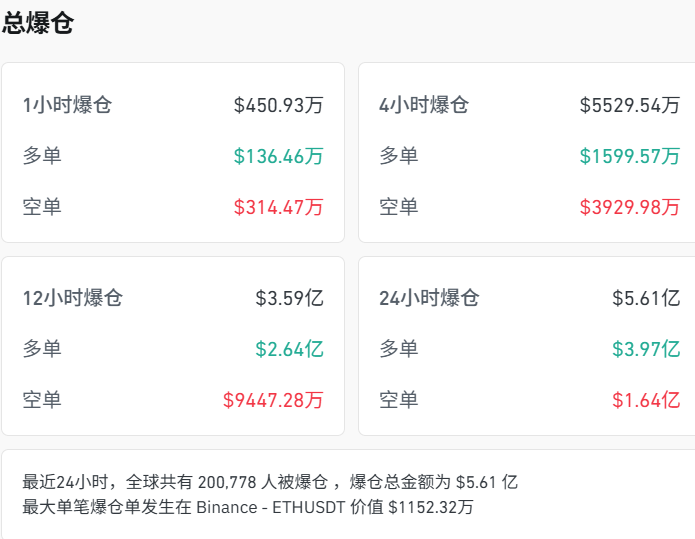Click the 总爆仓 section heading
The height and width of the screenshot is (539, 695).
pyautogui.click(x=38, y=24)
